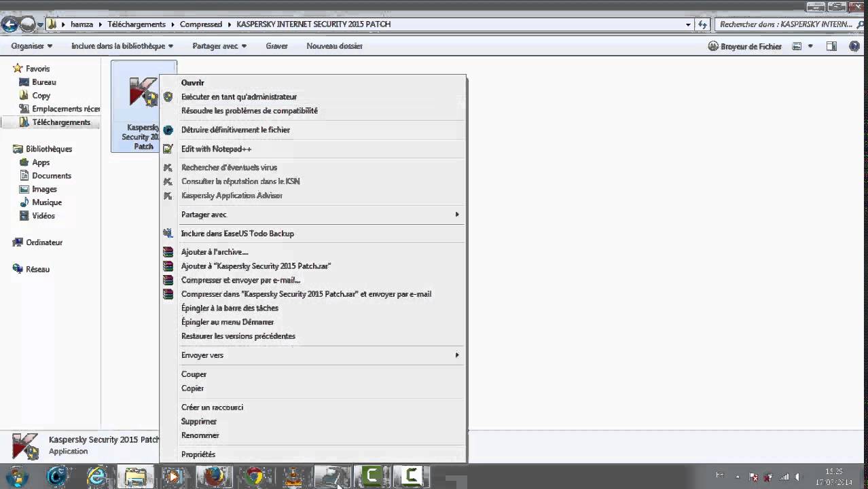Screen dimensions: 868x489
Task: Open Propriétés from the context menu
Action: coord(198,454)
